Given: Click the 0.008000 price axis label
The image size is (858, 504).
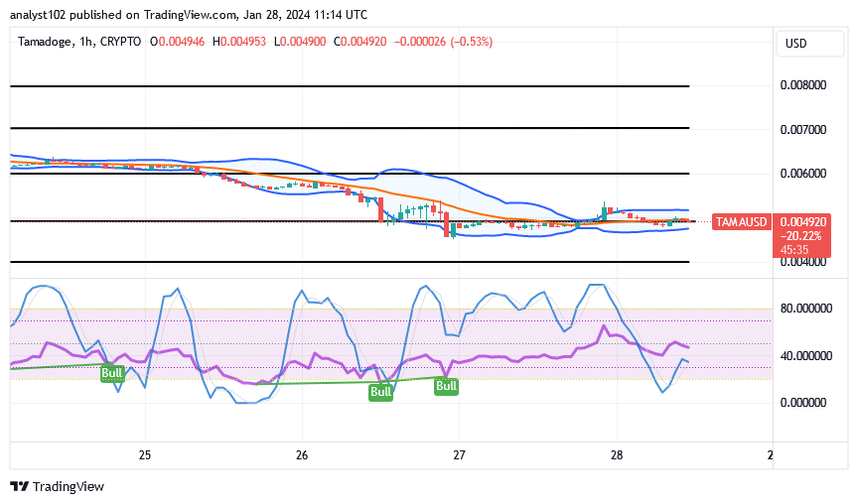Looking at the screenshot, I should [802, 85].
